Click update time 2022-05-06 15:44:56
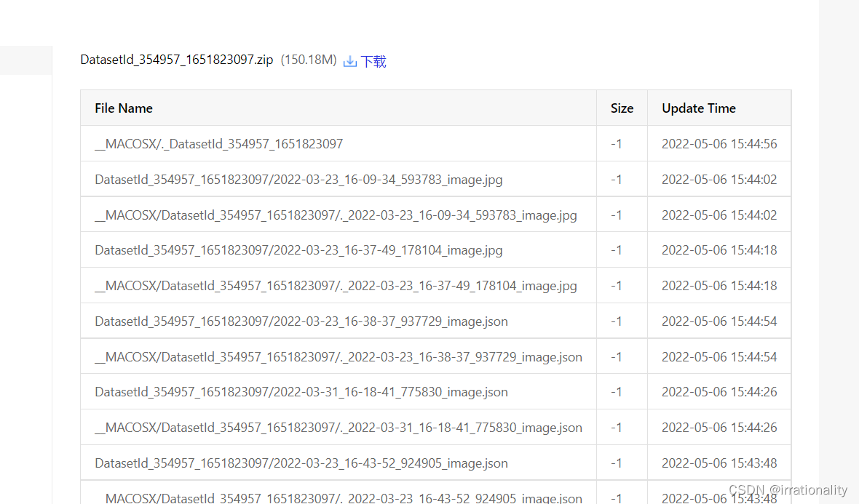Screen dimensions: 859x504 719,144
